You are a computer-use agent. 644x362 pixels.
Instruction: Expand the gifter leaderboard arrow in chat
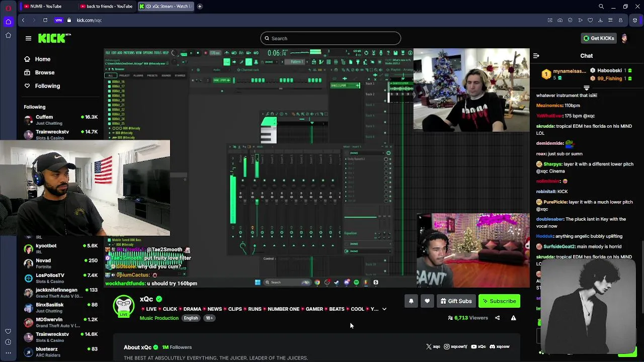pyautogui.click(x=587, y=88)
